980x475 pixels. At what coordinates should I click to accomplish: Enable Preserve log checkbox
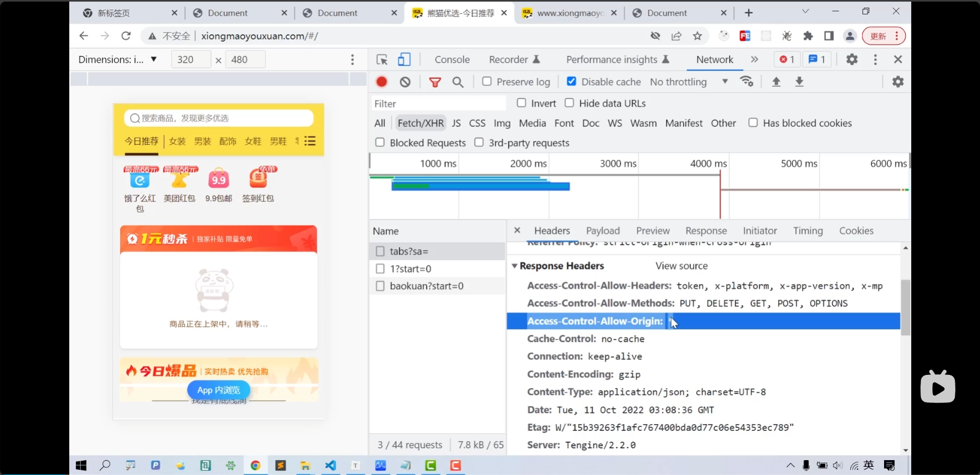(487, 82)
